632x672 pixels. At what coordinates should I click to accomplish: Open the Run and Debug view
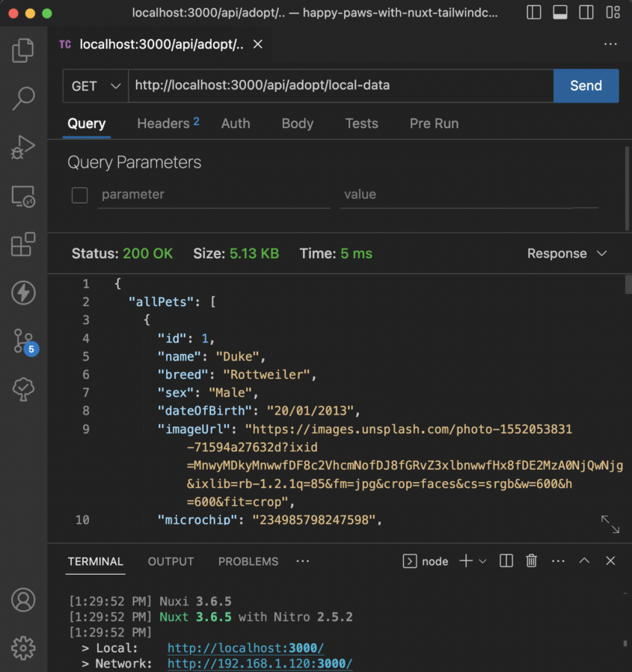tap(22, 147)
